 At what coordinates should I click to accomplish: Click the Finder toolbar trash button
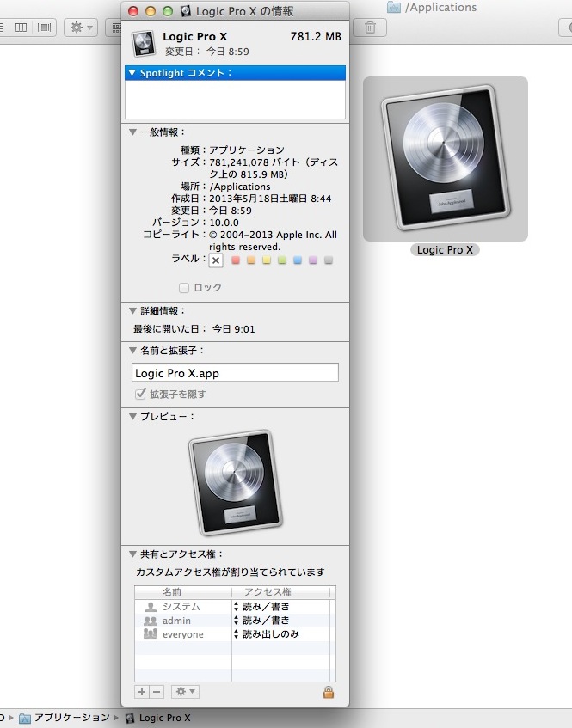pyautogui.click(x=370, y=28)
